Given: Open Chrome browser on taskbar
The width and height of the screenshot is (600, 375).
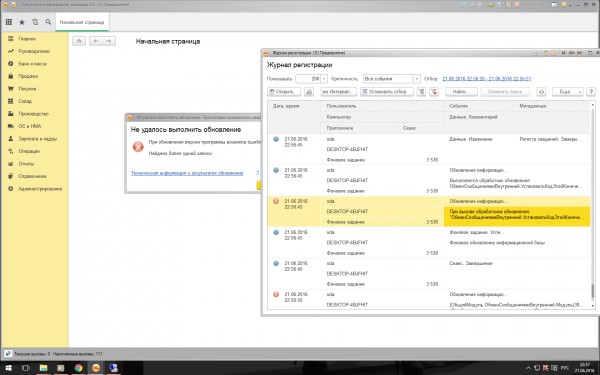Looking at the screenshot, I should (78, 368).
